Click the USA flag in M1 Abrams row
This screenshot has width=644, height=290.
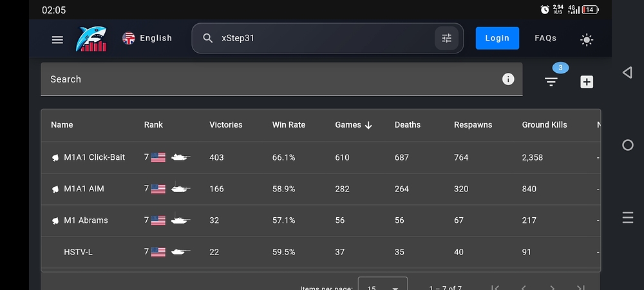pyautogui.click(x=158, y=220)
